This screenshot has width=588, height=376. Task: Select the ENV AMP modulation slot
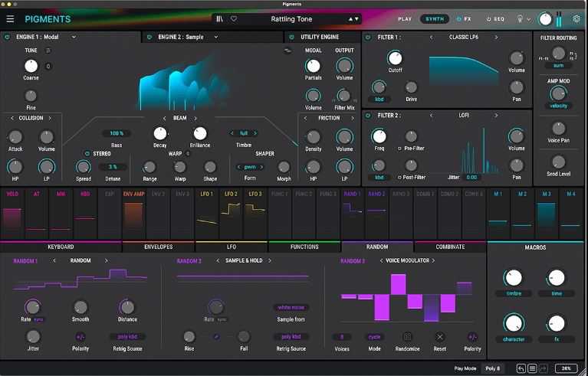click(x=134, y=214)
